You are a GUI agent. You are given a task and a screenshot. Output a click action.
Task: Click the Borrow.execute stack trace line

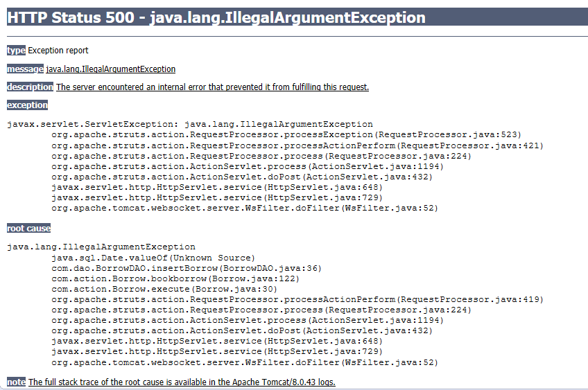pos(164,289)
